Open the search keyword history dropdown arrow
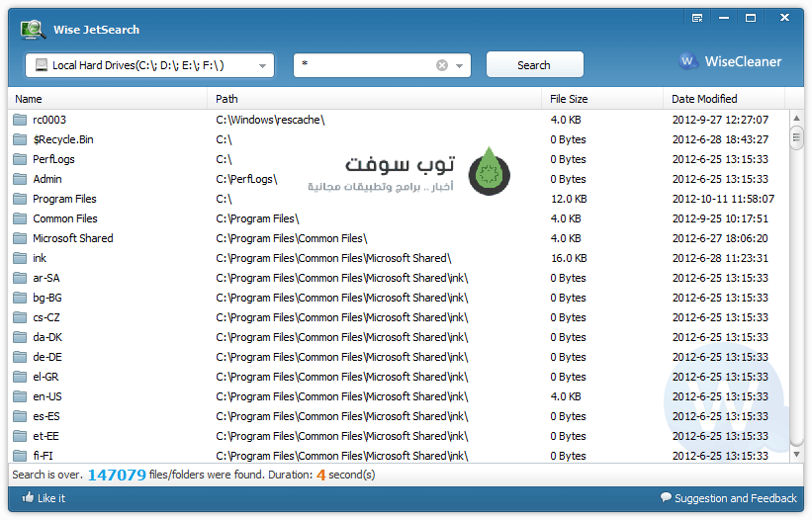Viewport: 812px width, 520px height. click(x=459, y=65)
